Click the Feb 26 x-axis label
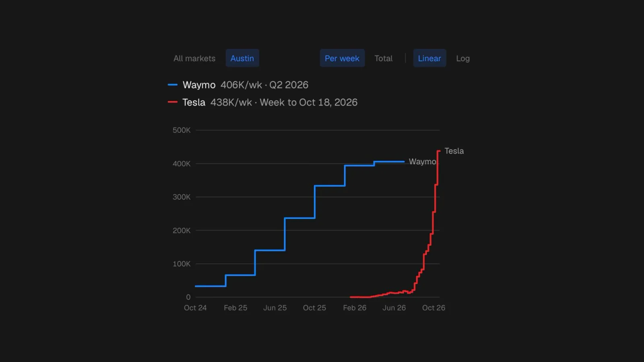This screenshot has height=362, width=644. click(x=355, y=308)
